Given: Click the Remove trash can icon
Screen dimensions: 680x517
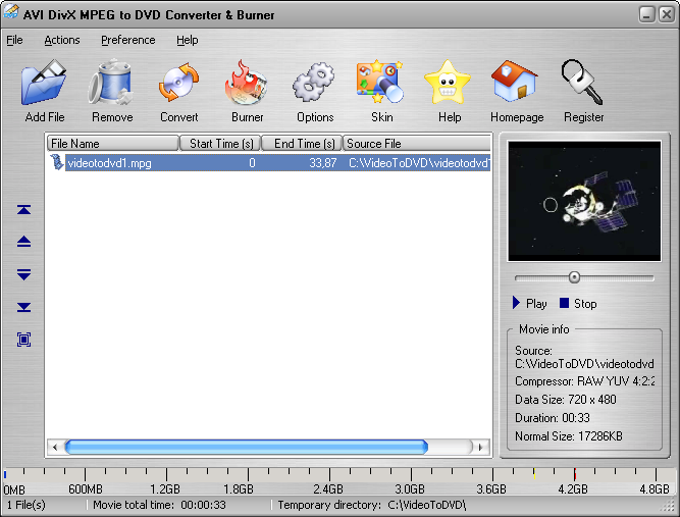Looking at the screenshot, I should (111, 82).
